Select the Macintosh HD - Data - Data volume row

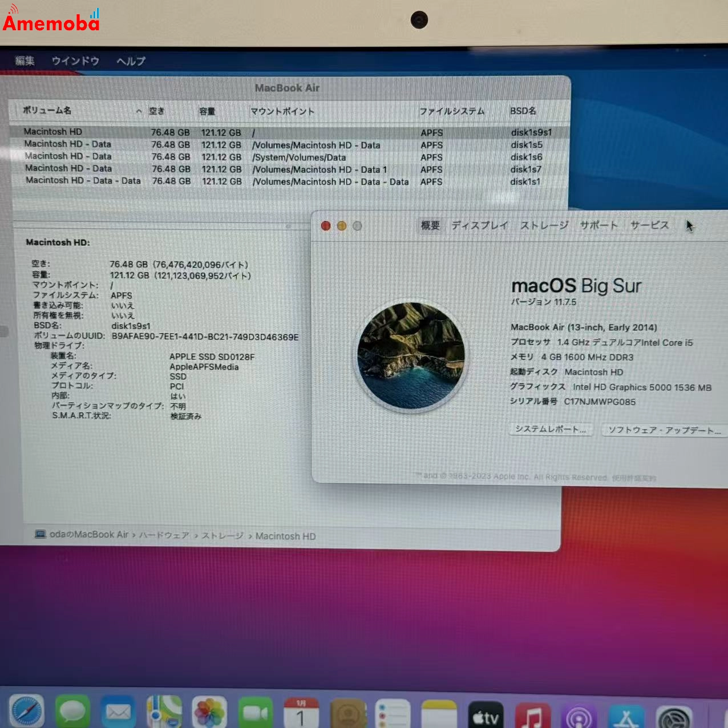pos(82,181)
